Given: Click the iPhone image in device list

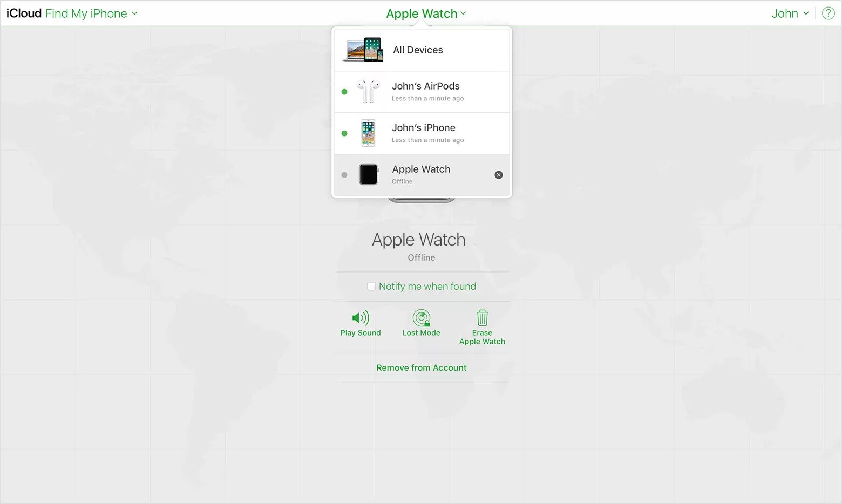Looking at the screenshot, I should (x=368, y=133).
